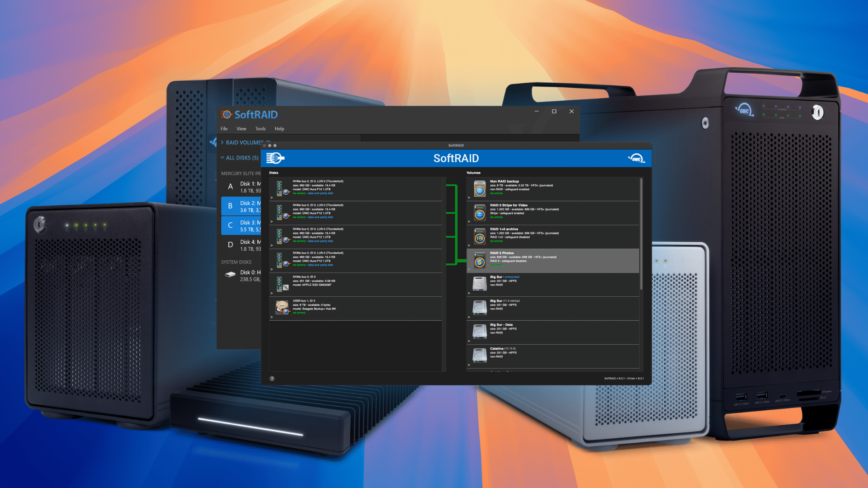Click 'USB3 bus 1, ID 3' disk text
This screenshot has height=488, width=868.
click(x=304, y=301)
